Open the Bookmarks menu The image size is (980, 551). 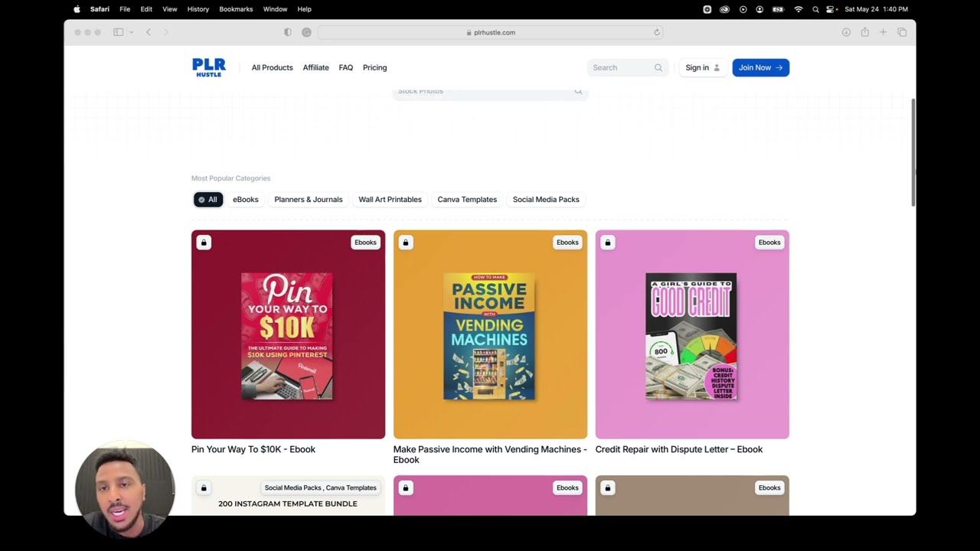pyautogui.click(x=236, y=9)
